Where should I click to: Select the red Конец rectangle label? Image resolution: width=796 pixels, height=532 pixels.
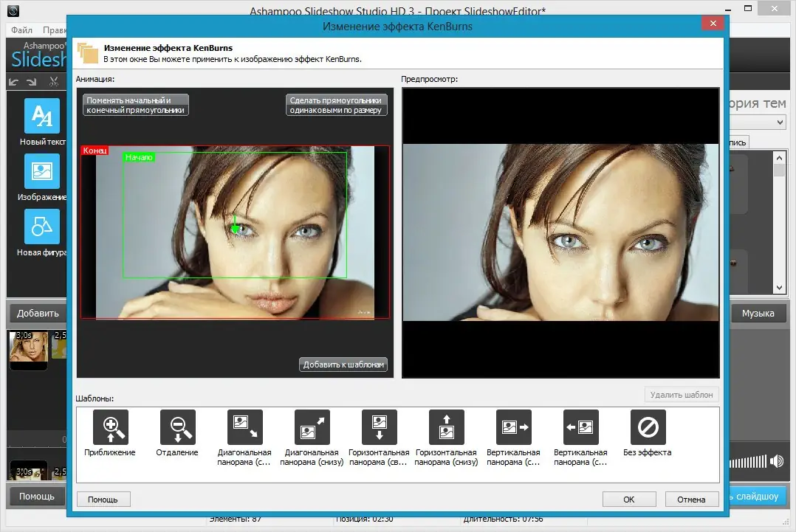click(x=95, y=150)
